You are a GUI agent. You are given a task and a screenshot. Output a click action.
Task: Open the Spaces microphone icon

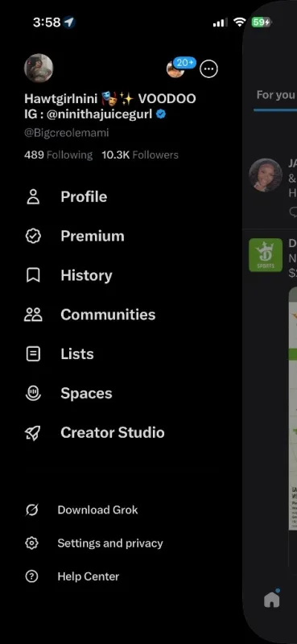(x=33, y=393)
